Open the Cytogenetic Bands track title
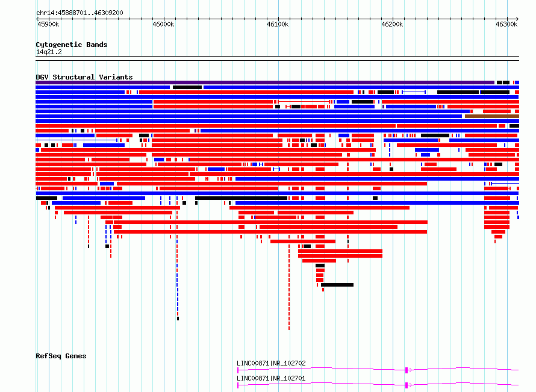536x392 pixels. (72, 45)
